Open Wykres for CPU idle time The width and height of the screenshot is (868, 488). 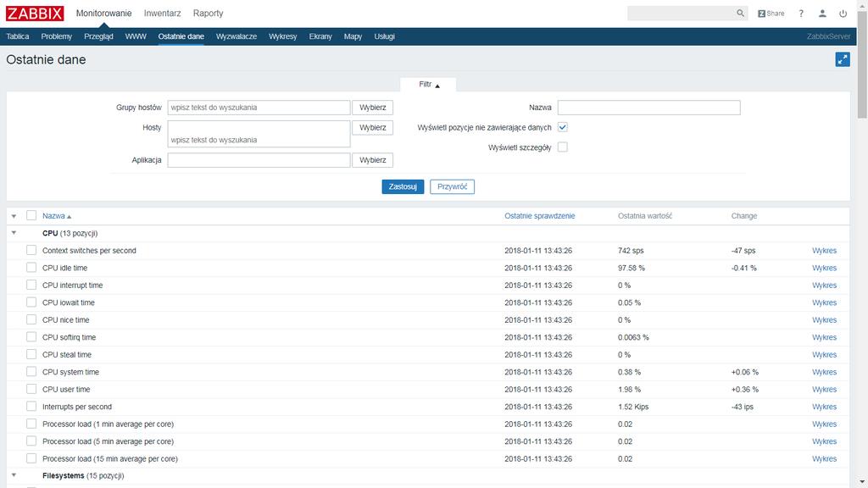824,268
